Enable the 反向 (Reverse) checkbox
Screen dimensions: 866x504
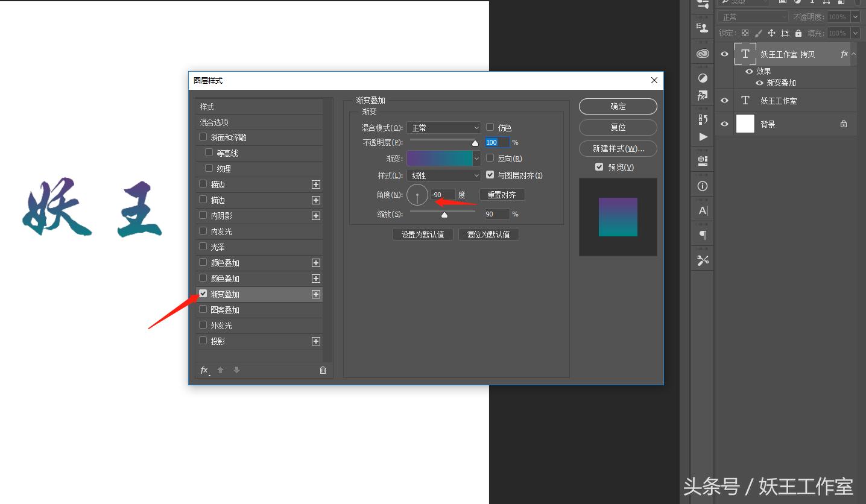pyautogui.click(x=490, y=158)
